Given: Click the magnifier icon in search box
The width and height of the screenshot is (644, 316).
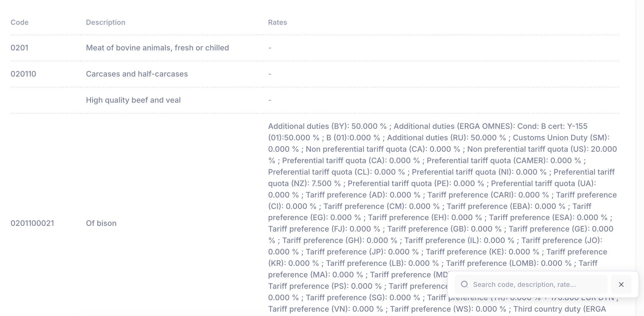Looking at the screenshot, I should 464,284.
